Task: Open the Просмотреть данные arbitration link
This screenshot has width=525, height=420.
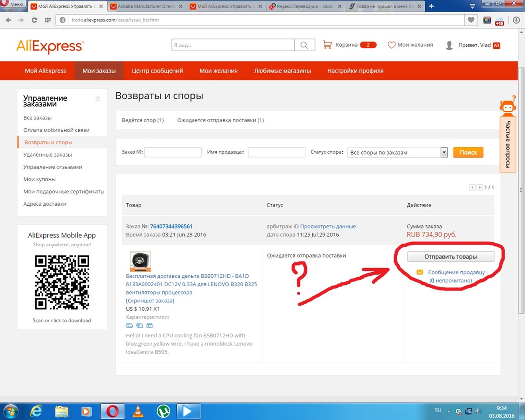Action: pyautogui.click(x=328, y=226)
